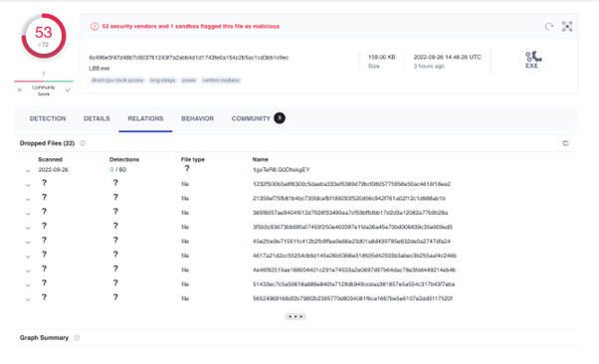The height and width of the screenshot is (364, 599).
Task: Expand the row for hash starting 1232f500
Action: coord(28,185)
